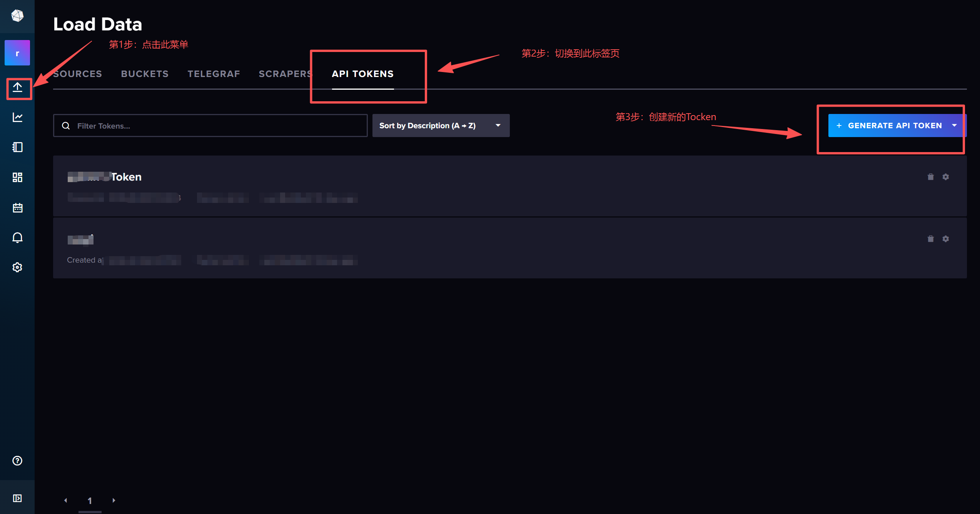This screenshot has width=980, height=514.
Task: Open the Notebooks sidebar icon
Action: click(x=18, y=147)
